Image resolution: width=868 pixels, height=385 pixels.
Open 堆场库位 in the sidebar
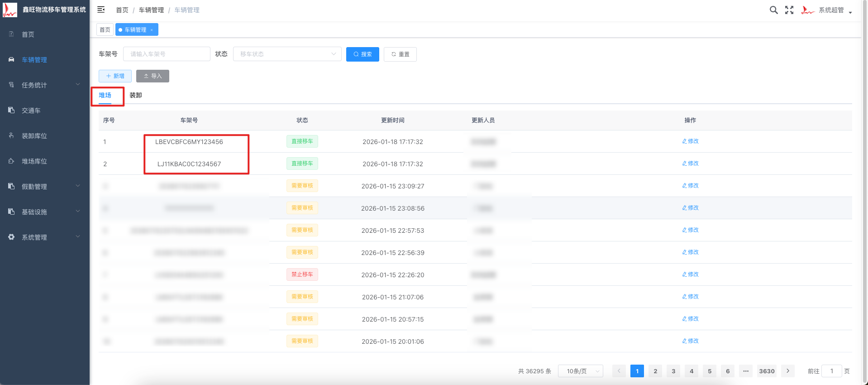(34, 161)
